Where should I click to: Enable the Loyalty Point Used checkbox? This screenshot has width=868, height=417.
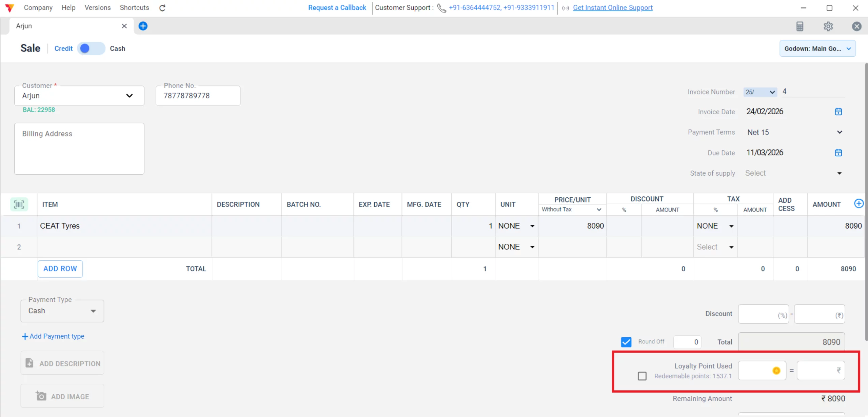click(642, 376)
